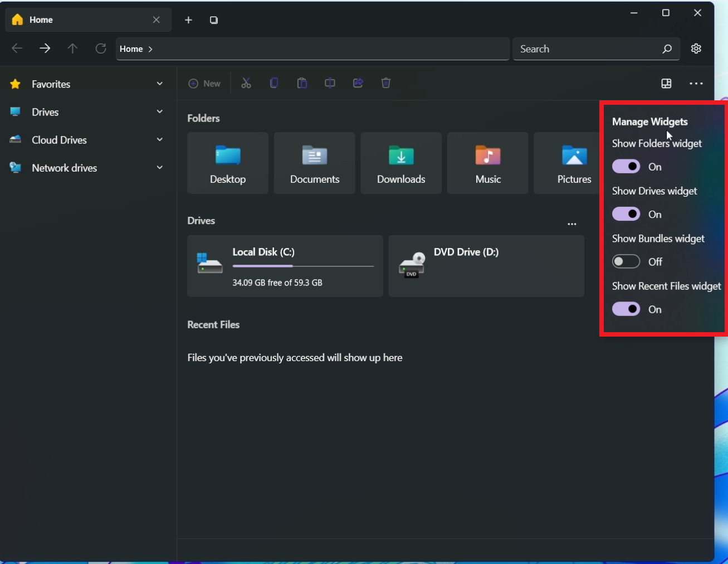Click the Copy icon in the toolbar
Viewport: 728px width, 564px height.
274,82
